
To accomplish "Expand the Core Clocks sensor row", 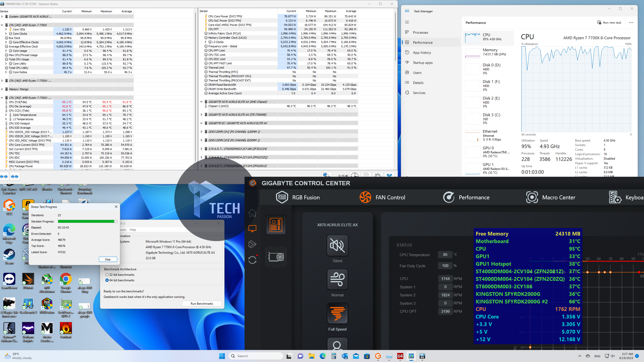I will coord(6,34).
